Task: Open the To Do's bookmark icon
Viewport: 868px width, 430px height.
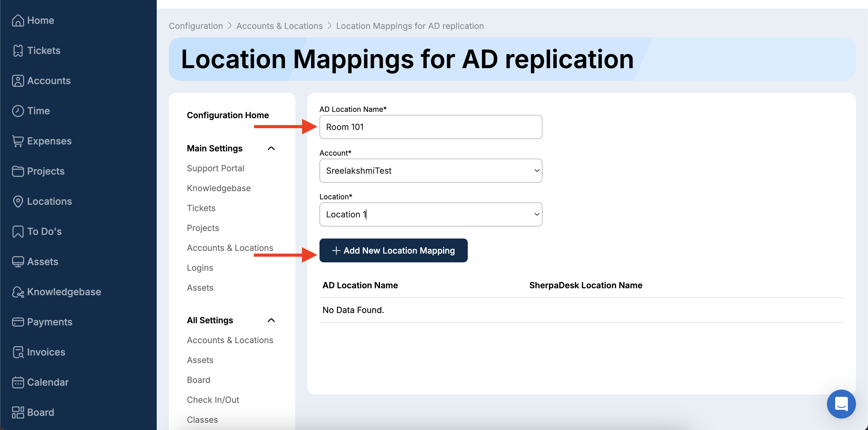Action: 17,232
